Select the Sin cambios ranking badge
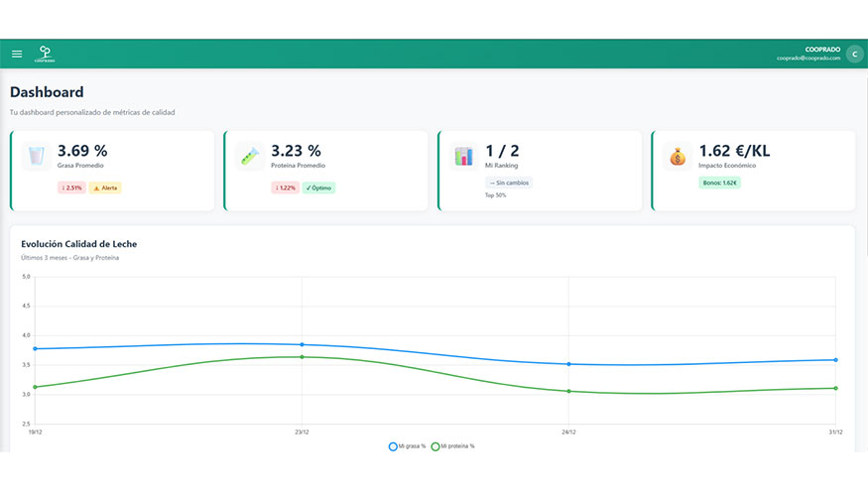The image size is (868, 496). click(x=509, y=183)
